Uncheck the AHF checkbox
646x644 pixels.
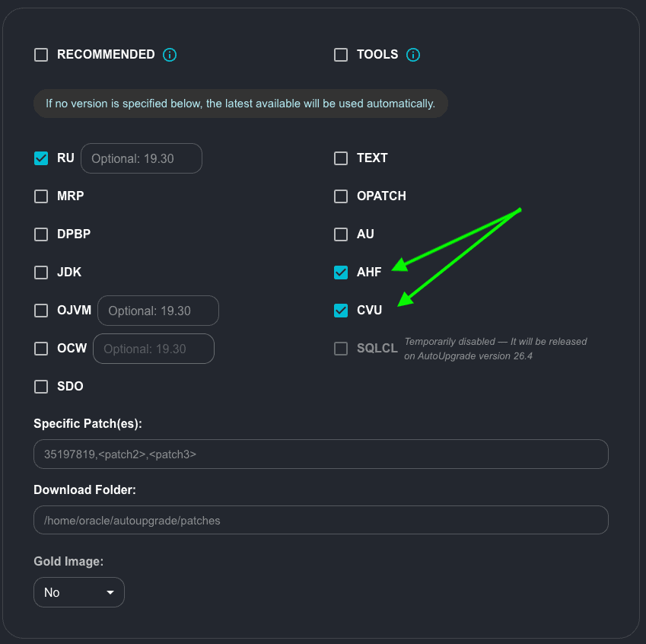341,273
